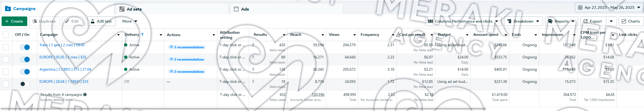This screenshot has height=111, width=644.
Task: Click the $533.75 amount spent cell
Action: (x=501, y=57)
